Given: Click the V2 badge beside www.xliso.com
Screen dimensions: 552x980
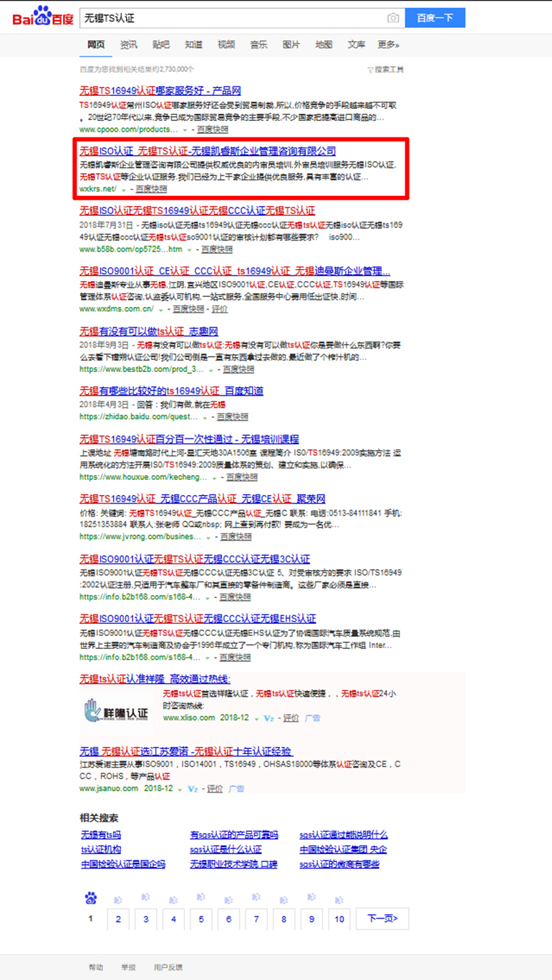Looking at the screenshot, I should tap(268, 718).
